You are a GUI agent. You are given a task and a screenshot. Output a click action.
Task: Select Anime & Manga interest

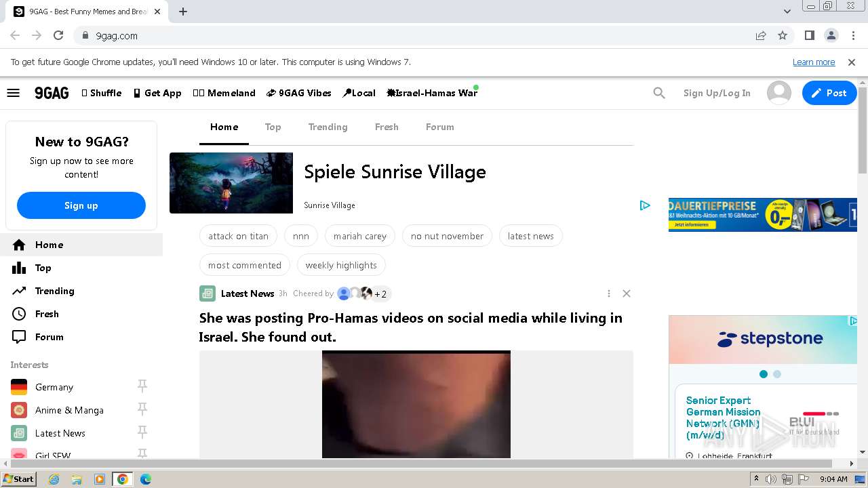point(69,410)
